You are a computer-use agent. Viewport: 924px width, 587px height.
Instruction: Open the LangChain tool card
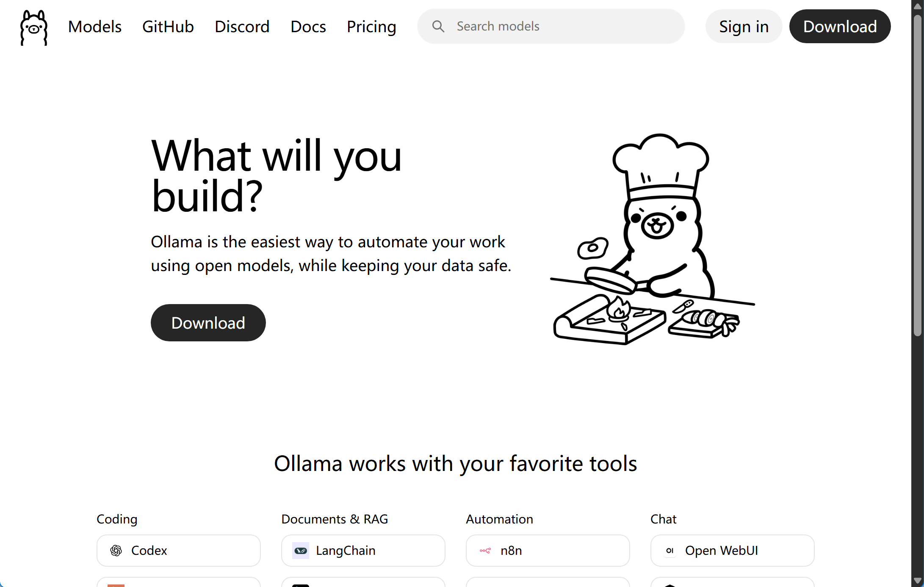click(x=363, y=551)
